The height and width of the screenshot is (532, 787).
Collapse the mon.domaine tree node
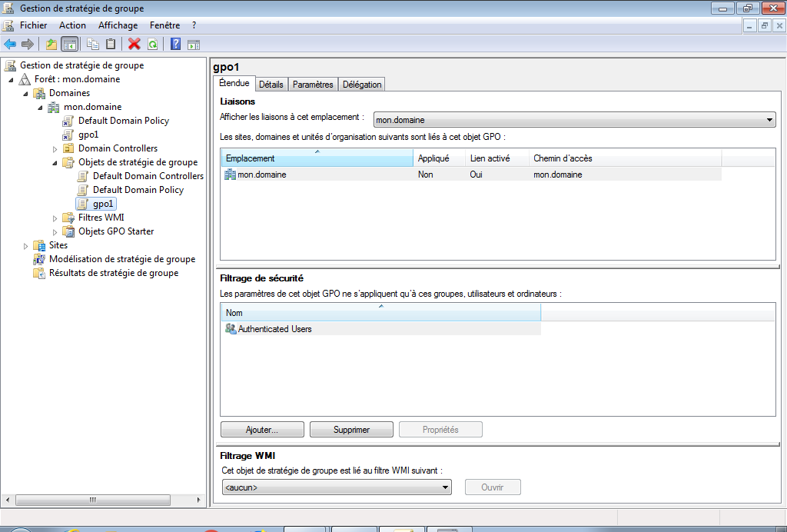[x=40, y=108]
